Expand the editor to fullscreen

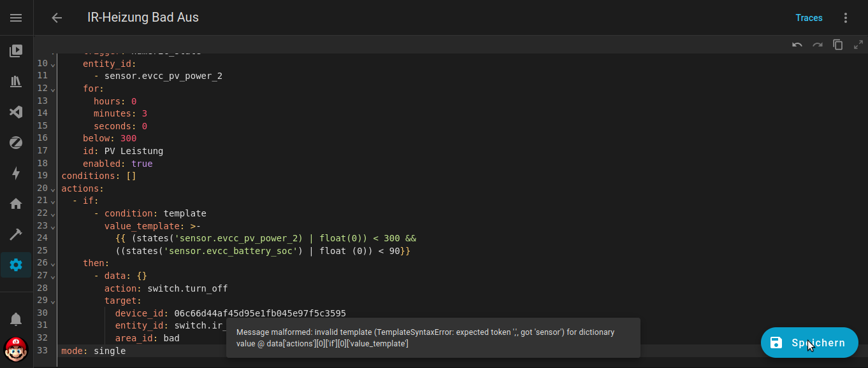[858, 45]
